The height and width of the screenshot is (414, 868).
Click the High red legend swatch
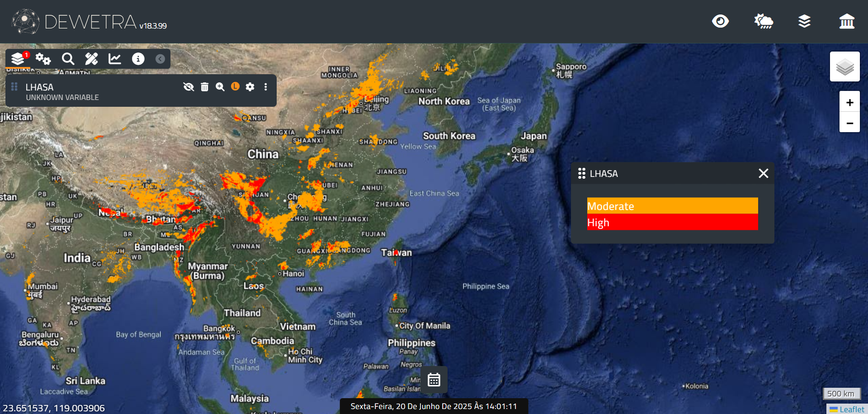pos(673,222)
